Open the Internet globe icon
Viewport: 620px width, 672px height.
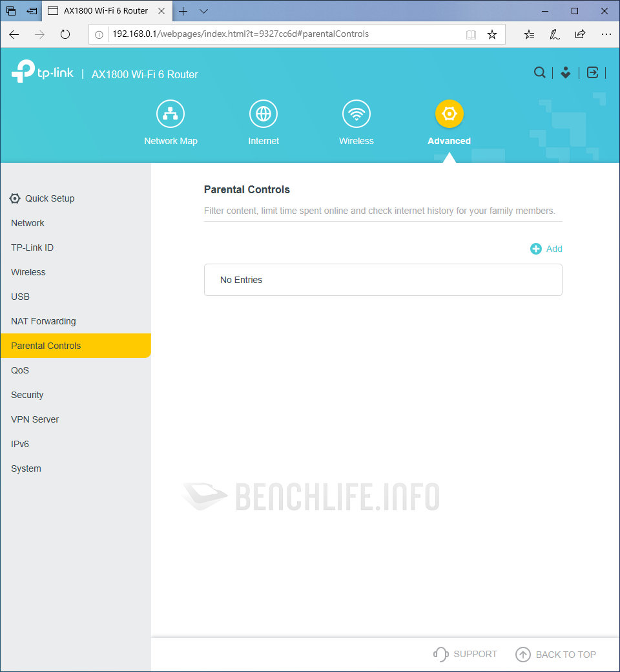[263, 114]
